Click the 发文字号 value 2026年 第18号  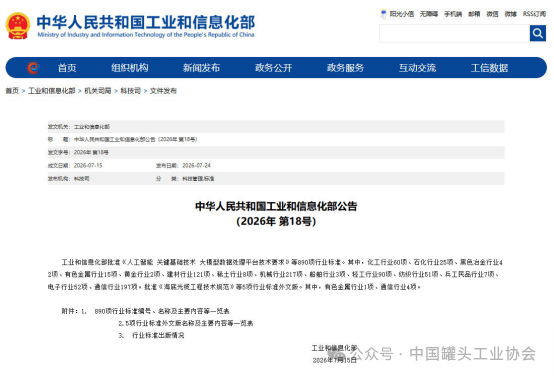click(91, 152)
